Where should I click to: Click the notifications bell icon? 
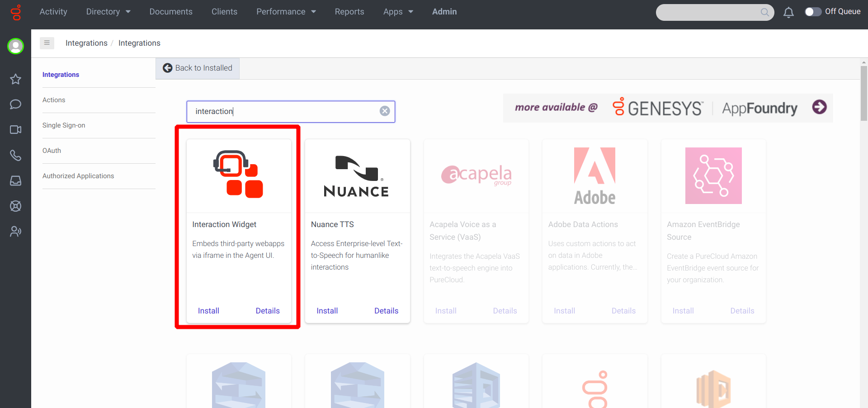click(x=788, y=12)
